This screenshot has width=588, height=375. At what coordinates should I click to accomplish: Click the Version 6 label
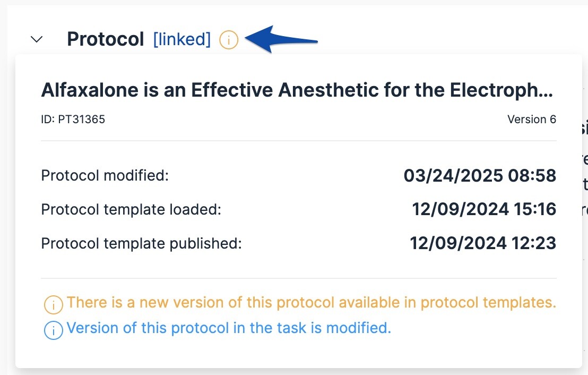531,120
